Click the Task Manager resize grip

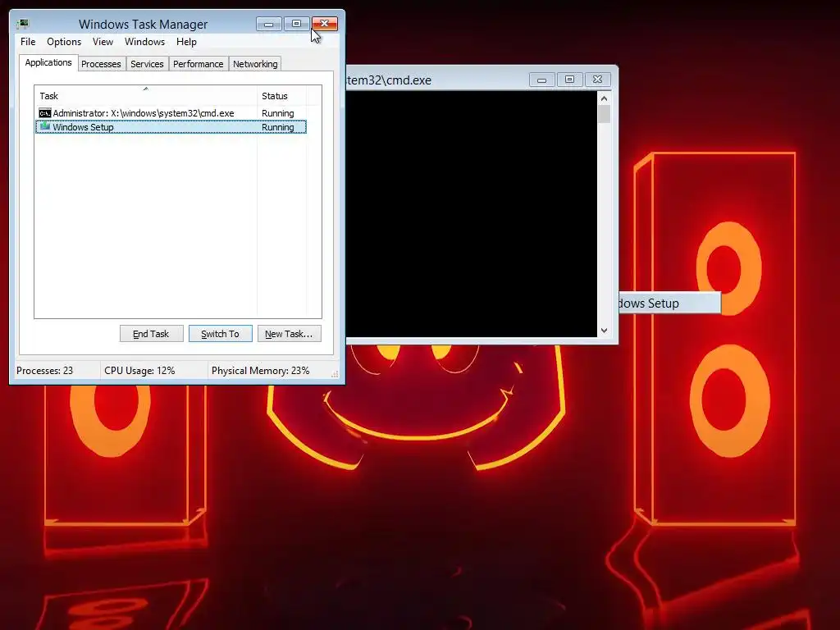(x=335, y=374)
